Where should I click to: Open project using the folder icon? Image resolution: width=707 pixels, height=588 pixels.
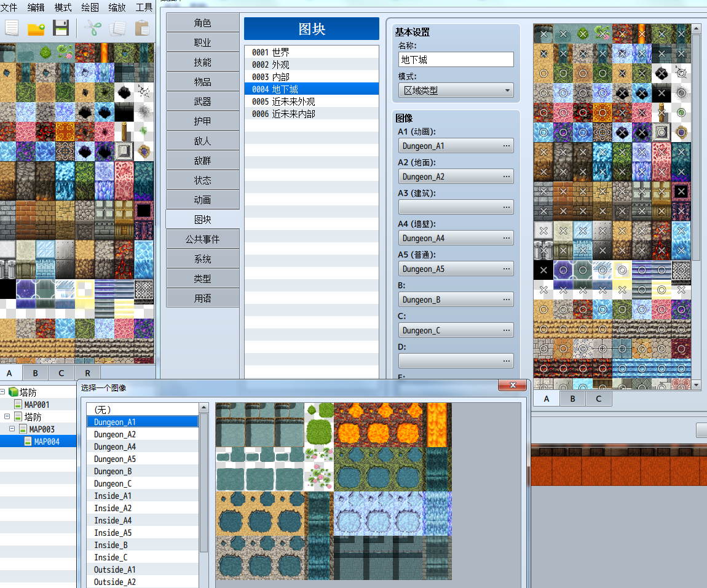36,29
